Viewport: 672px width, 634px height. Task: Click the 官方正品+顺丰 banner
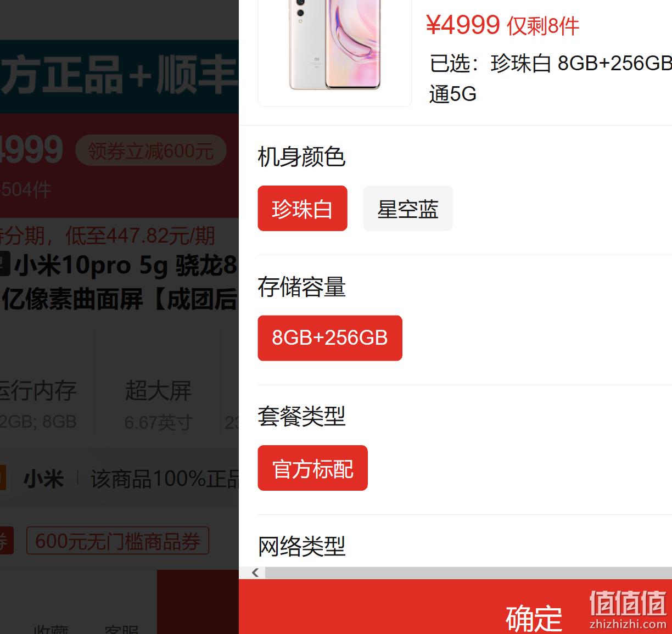point(119,76)
